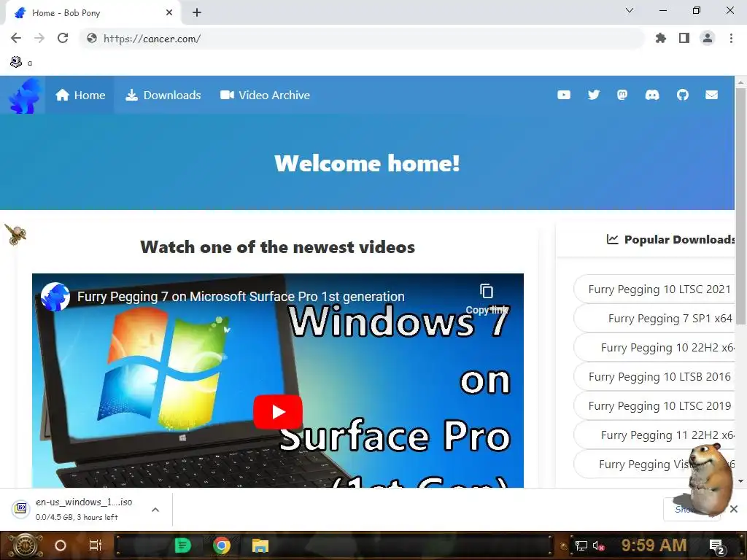The width and height of the screenshot is (747, 560).
Task: Open the Twitter social icon
Action: pos(594,95)
